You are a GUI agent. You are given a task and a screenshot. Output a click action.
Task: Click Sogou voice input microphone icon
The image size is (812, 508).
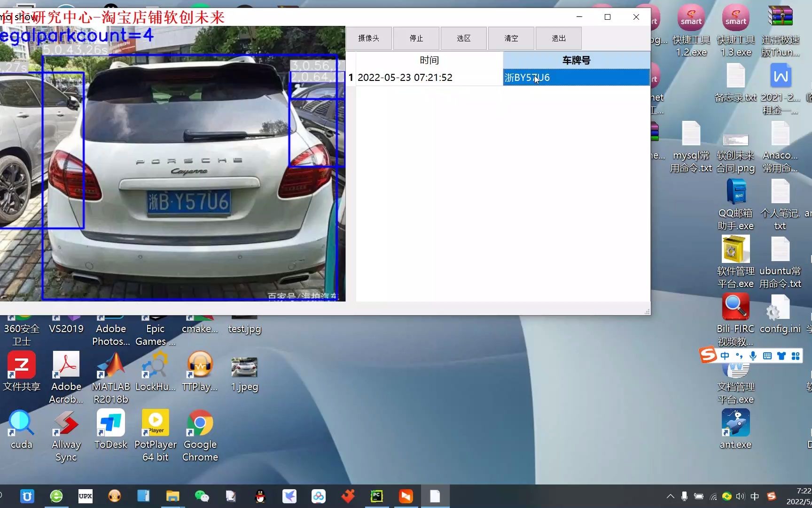(x=753, y=356)
